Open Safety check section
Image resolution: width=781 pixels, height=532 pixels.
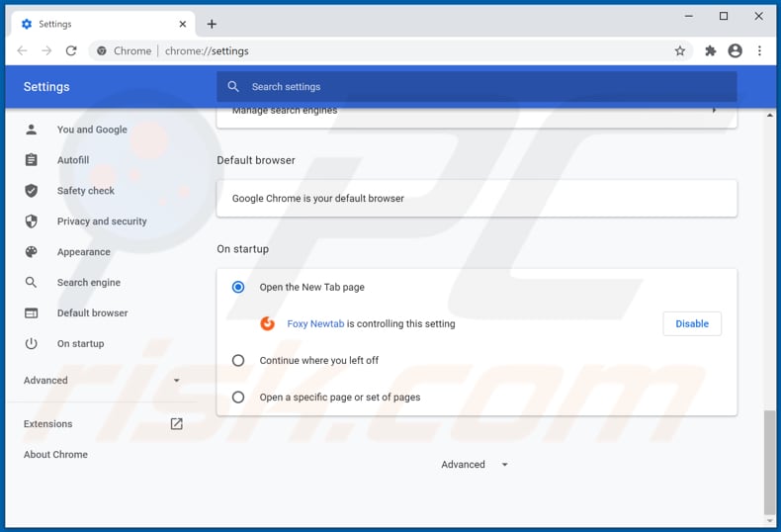pos(86,190)
